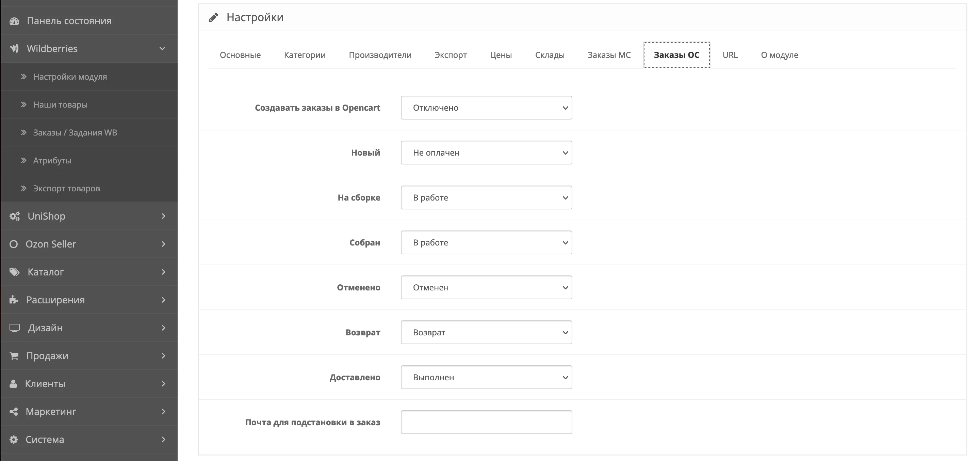Viewport: 980px width, 461px height.
Task: Click the Клиенты user icon
Action: tap(13, 384)
